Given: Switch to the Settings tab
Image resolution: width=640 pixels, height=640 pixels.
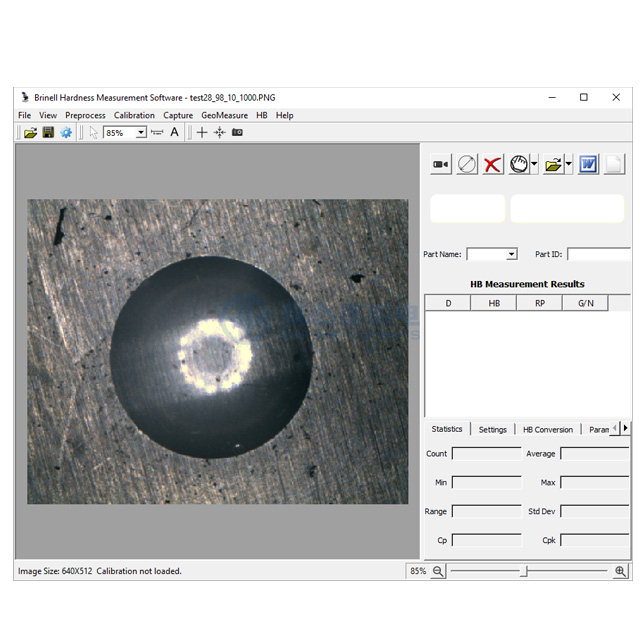Looking at the screenshot, I should click(492, 429).
